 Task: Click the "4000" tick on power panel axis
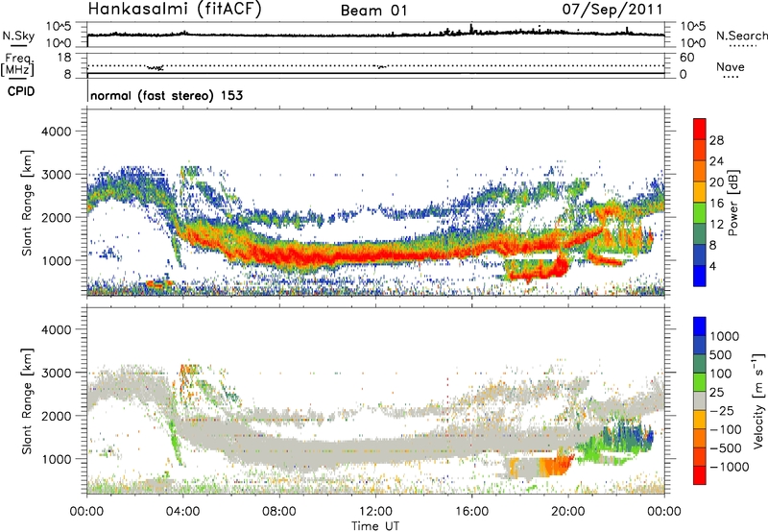(57, 132)
